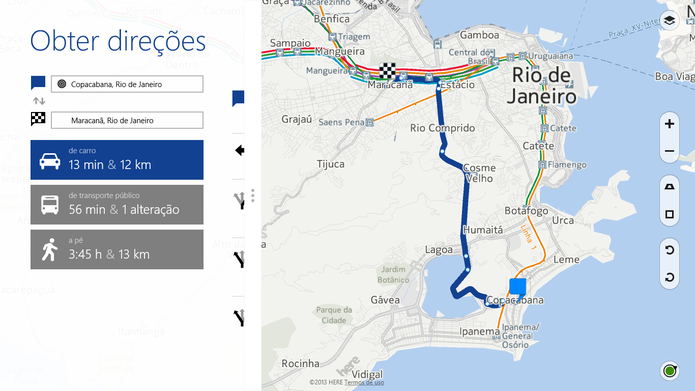Viewport: 695px width, 391px height.
Task: Click the Grajaú label on the map
Action: pos(297,119)
